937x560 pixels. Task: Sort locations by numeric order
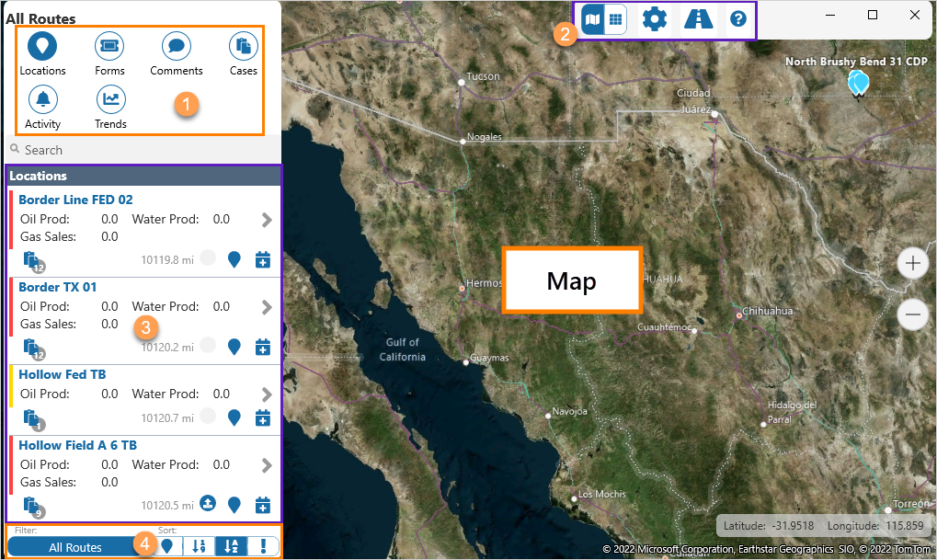(x=199, y=546)
